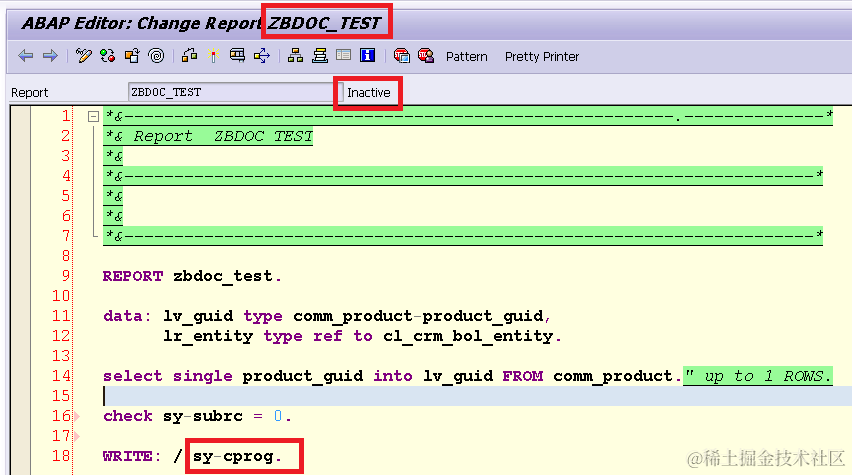The height and width of the screenshot is (475, 852).
Task: Click the WRITE keyword on line 18
Action: pos(128,456)
